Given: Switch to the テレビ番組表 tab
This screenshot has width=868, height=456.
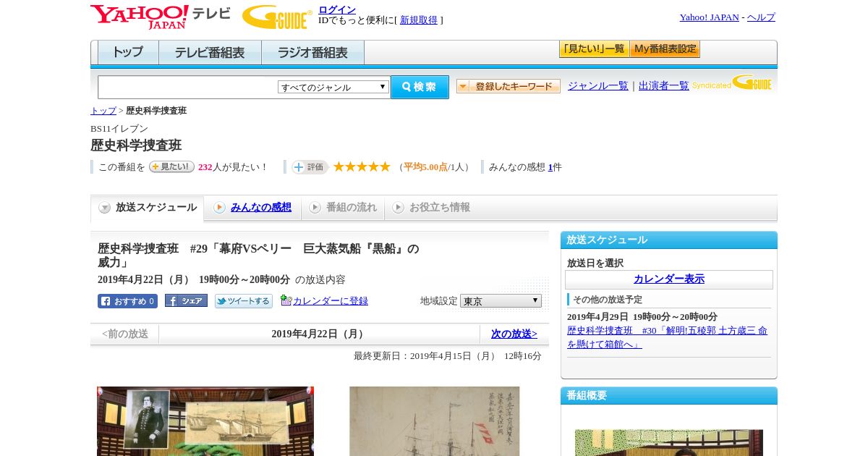Looking at the screenshot, I should tap(210, 53).
